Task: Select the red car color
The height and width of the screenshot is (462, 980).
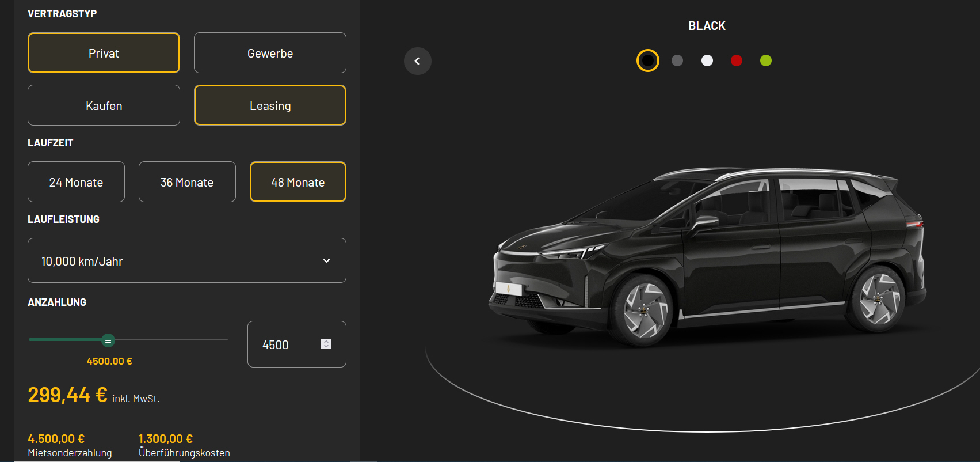Action: tap(737, 60)
